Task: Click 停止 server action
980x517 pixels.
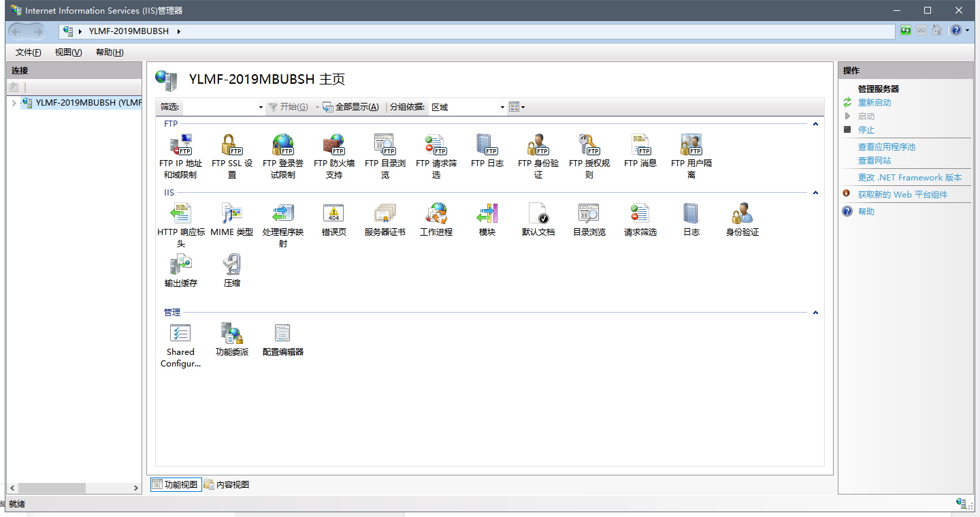Action: click(x=866, y=129)
